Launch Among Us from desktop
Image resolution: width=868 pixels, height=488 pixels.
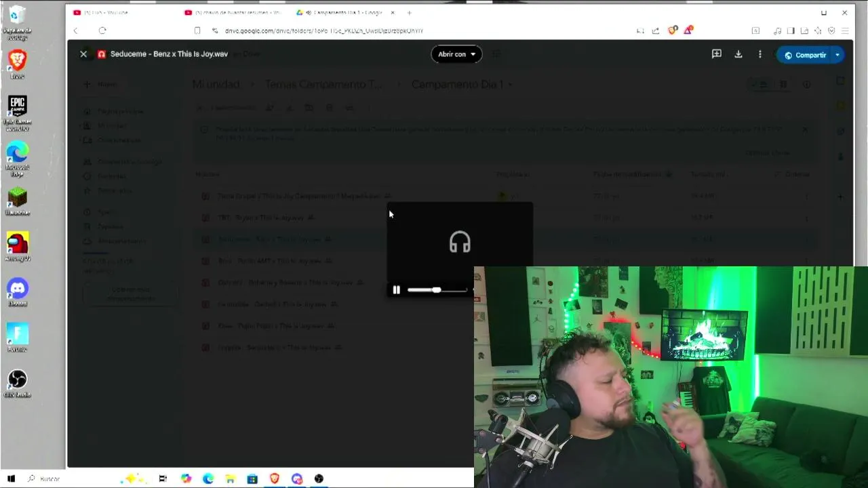click(x=18, y=247)
